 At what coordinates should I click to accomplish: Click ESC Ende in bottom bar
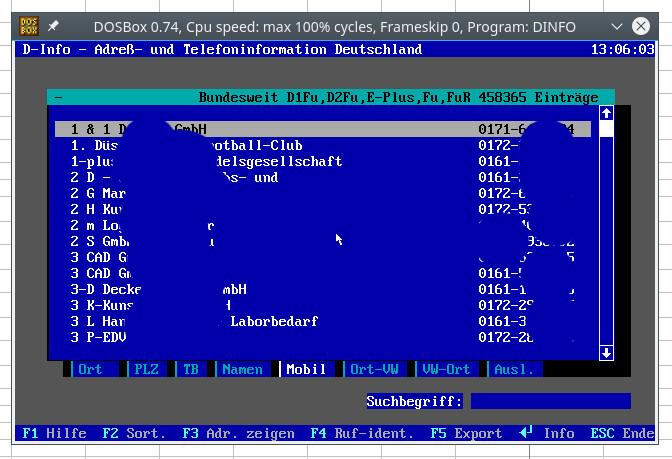622,433
